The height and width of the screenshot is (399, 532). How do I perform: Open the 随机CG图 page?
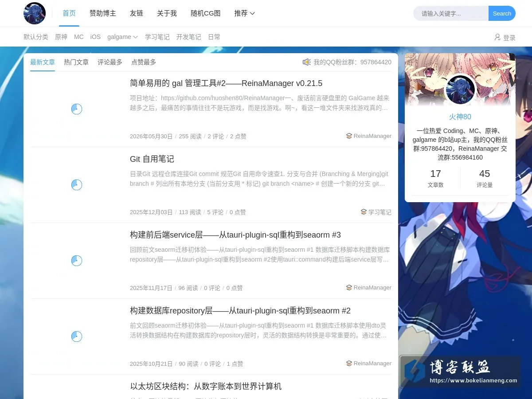point(206,13)
